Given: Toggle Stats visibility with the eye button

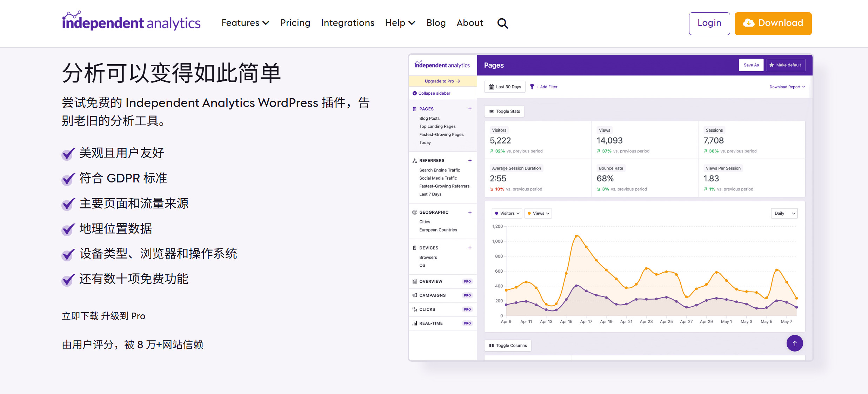Looking at the screenshot, I should [x=505, y=111].
